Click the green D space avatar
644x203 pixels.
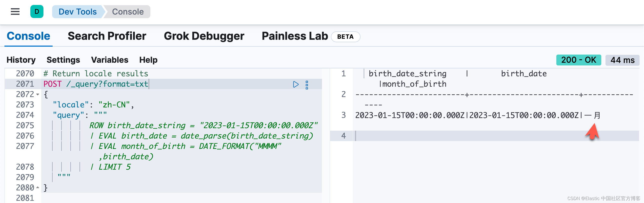pos(37,12)
